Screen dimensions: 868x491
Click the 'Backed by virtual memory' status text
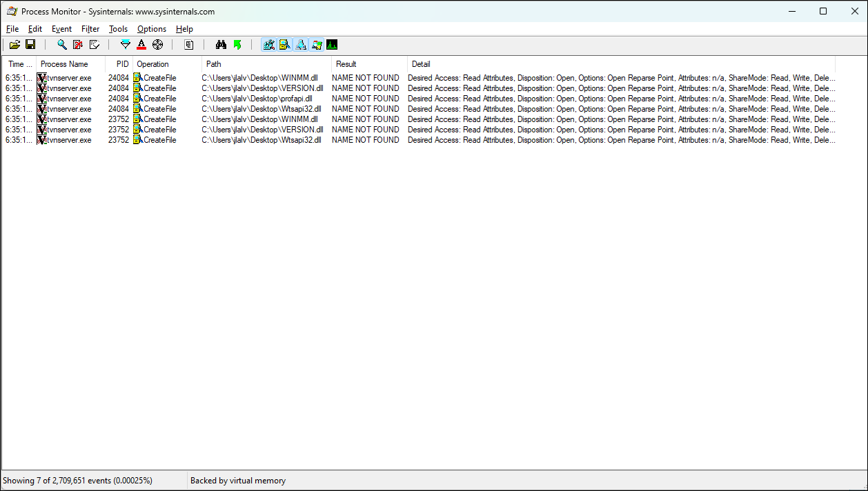238,481
